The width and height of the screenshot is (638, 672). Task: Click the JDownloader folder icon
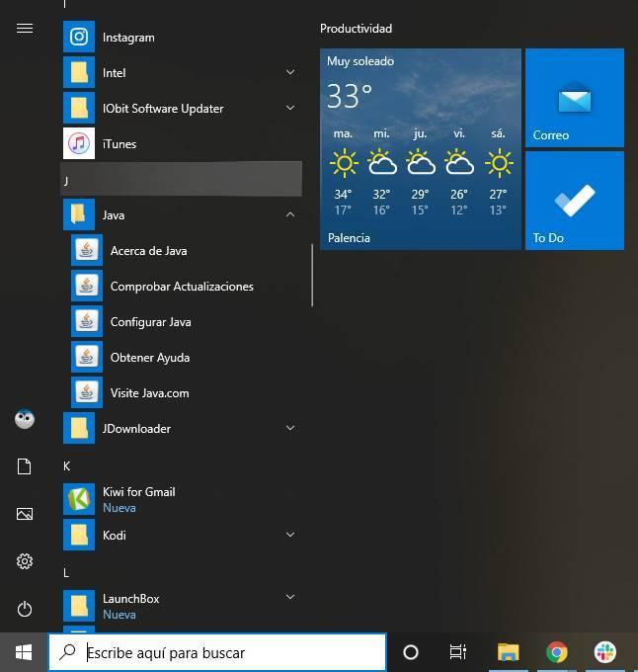[79, 428]
